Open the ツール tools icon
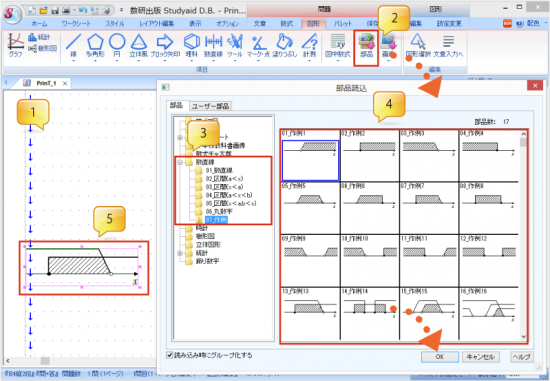The height and width of the screenshot is (381, 550). tap(235, 46)
